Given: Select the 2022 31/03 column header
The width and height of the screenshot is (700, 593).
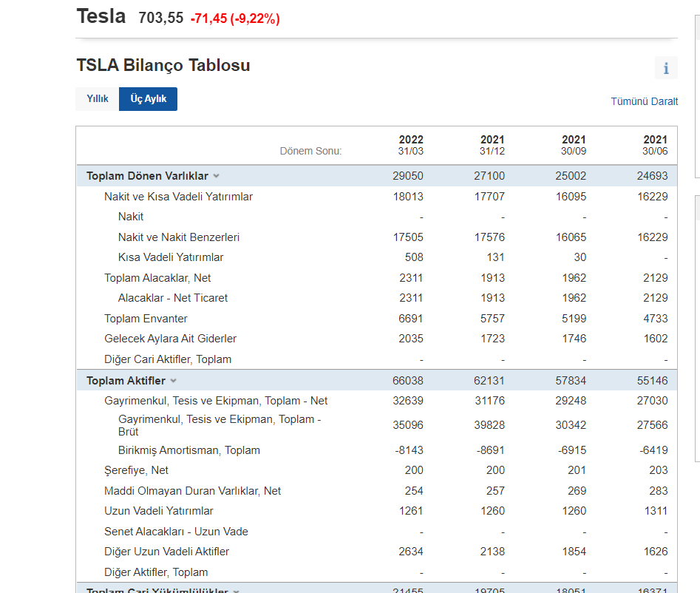Looking at the screenshot, I should (410, 145).
